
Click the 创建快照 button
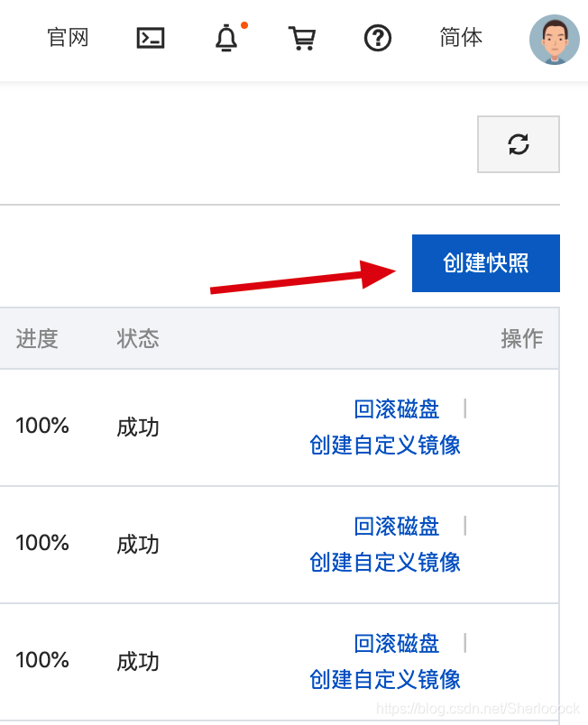tap(486, 263)
